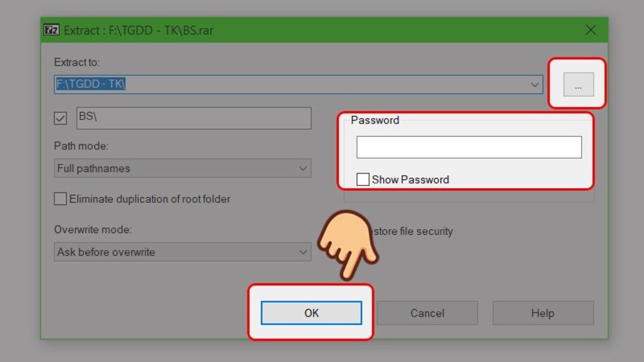Uncheck the BS\ subfolder checkbox
Image resolution: width=644 pixels, height=362 pixels.
61,118
